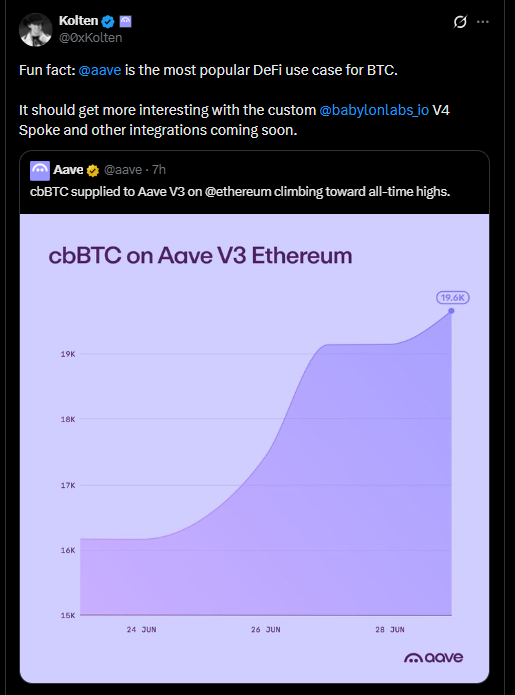Open the Aave name in quoted tweet

[68, 170]
